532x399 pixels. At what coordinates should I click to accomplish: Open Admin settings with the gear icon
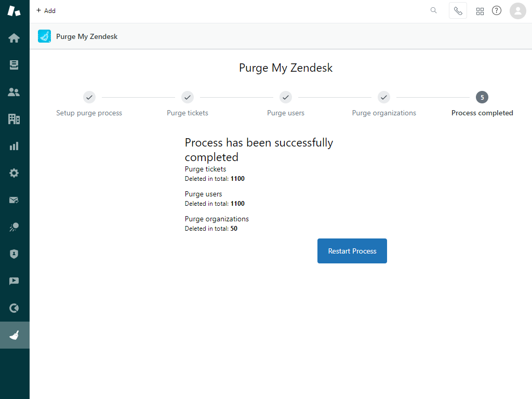[14, 173]
